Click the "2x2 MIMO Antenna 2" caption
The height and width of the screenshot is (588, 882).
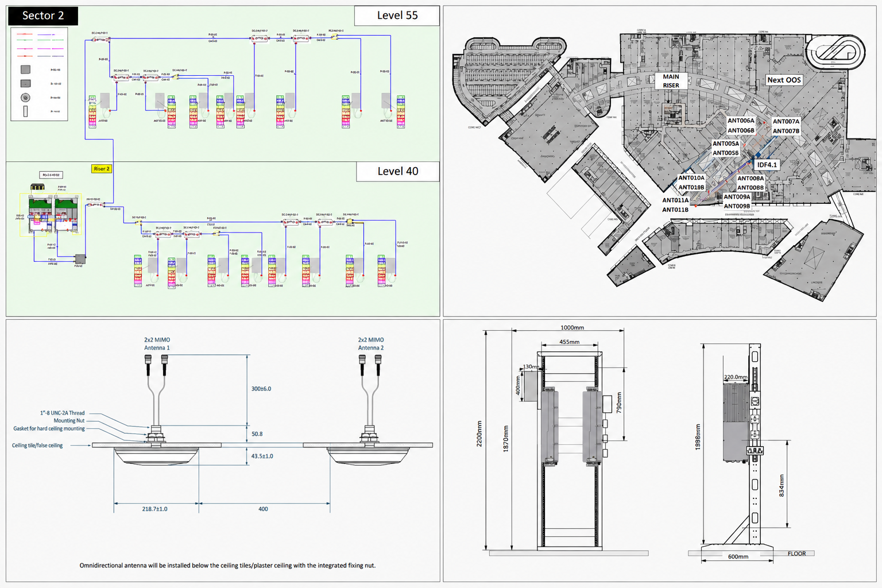(371, 344)
